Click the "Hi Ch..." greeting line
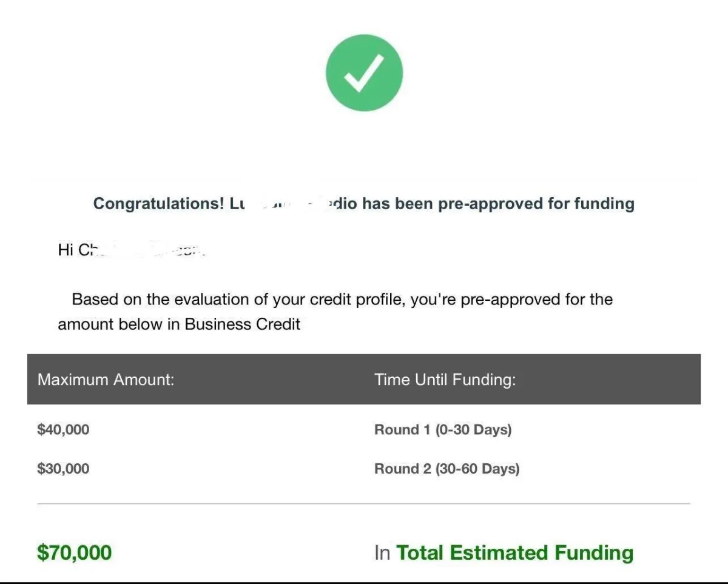This screenshot has height=584, width=728. pos(130,250)
